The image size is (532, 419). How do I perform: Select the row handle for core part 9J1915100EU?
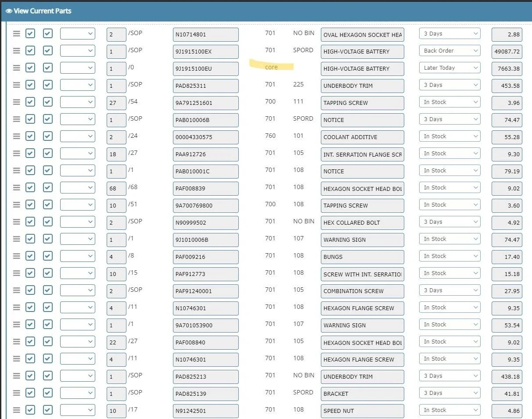pos(17,68)
